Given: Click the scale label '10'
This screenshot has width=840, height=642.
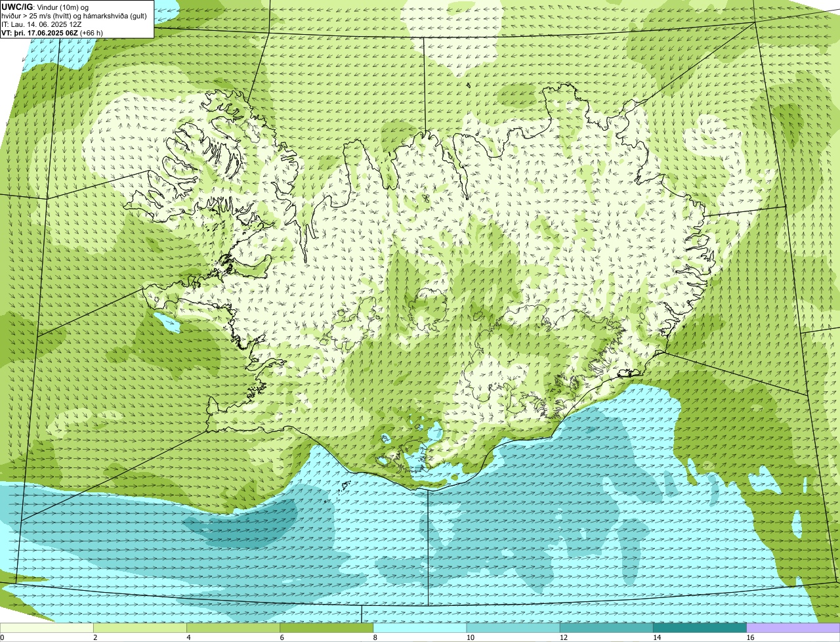Looking at the screenshot, I should click(470, 637).
